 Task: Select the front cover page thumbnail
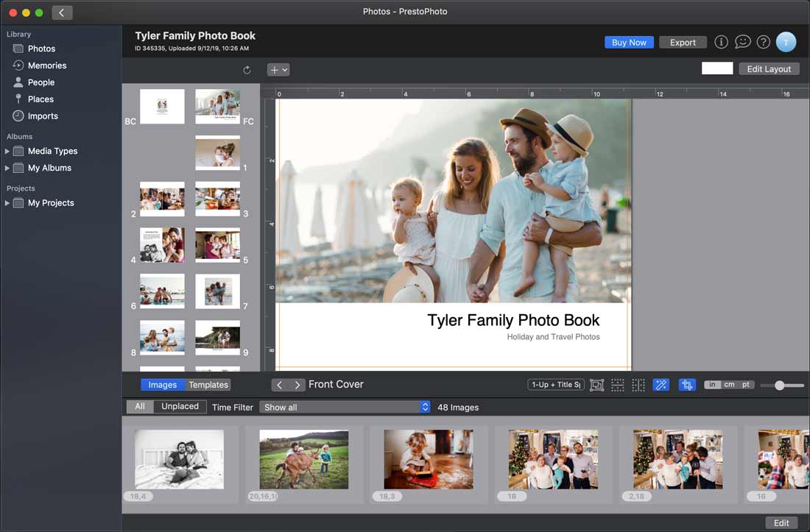(217, 106)
